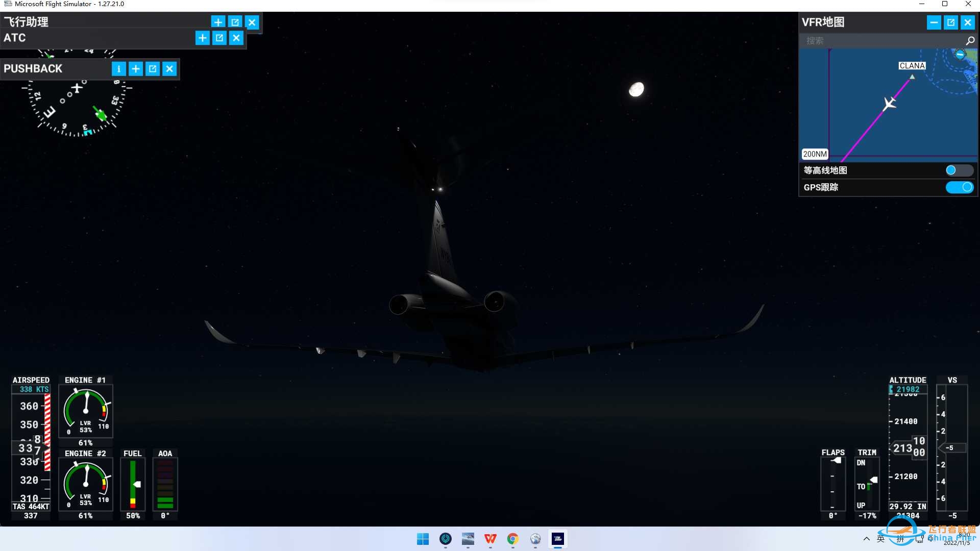
Task: Open the Windows Start menu
Action: [423, 539]
